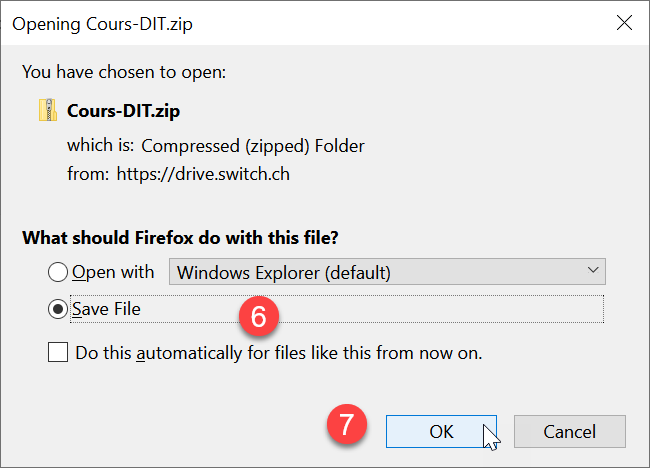650x468 pixels.
Task: Click the chevron arrow of application dropdown
Action: click(593, 271)
